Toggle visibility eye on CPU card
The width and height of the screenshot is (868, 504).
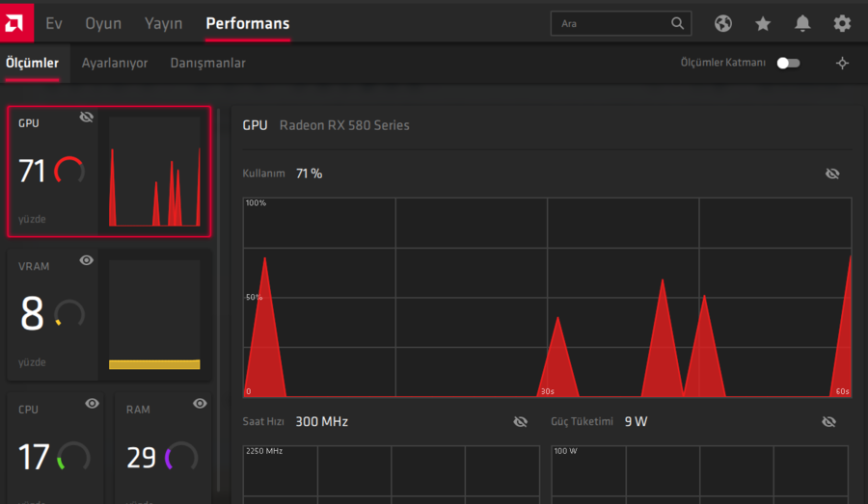(92, 404)
